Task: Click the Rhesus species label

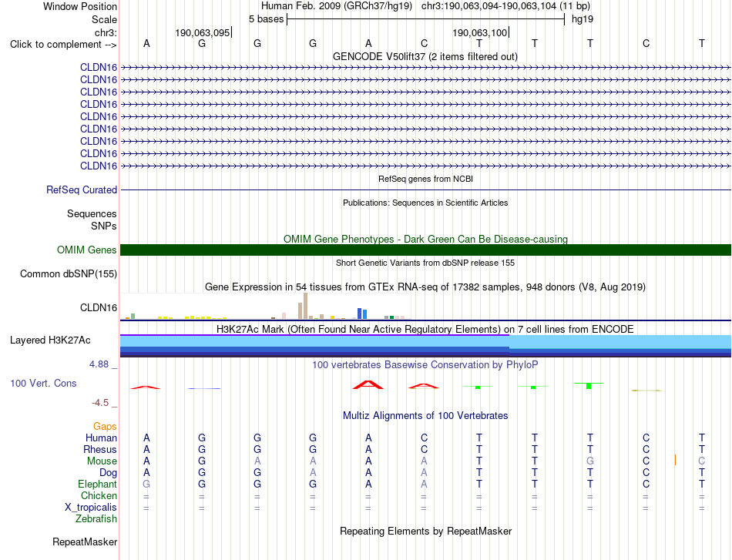Action: click(100, 449)
